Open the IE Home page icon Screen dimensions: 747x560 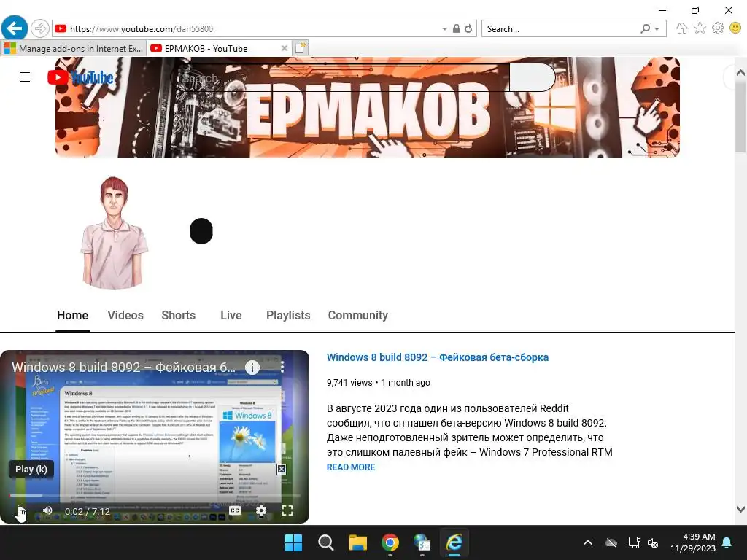(682, 28)
